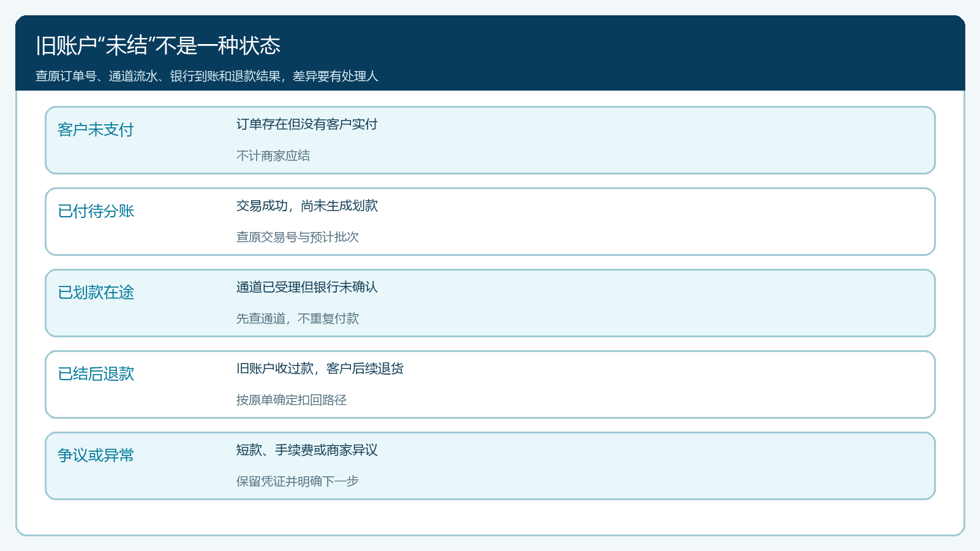Select the text 交易成功，尚未生成划款
This screenshot has height=551, width=980.
(307, 206)
